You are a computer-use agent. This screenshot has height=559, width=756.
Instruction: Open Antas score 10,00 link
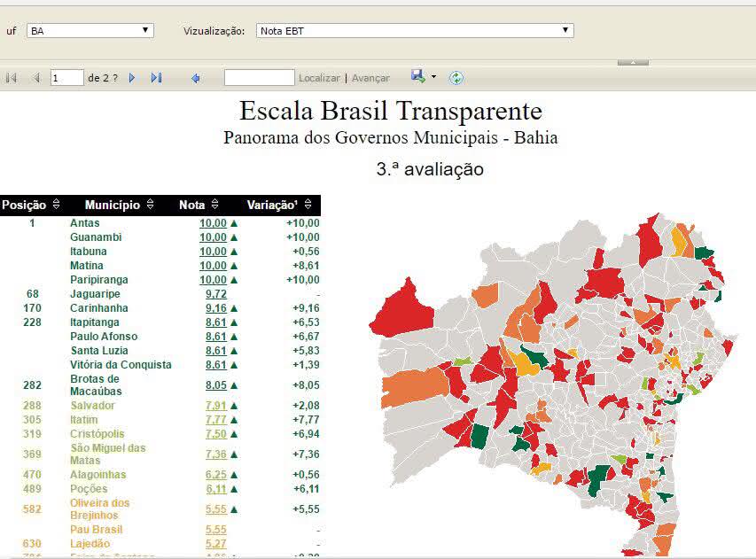coord(213,223)
